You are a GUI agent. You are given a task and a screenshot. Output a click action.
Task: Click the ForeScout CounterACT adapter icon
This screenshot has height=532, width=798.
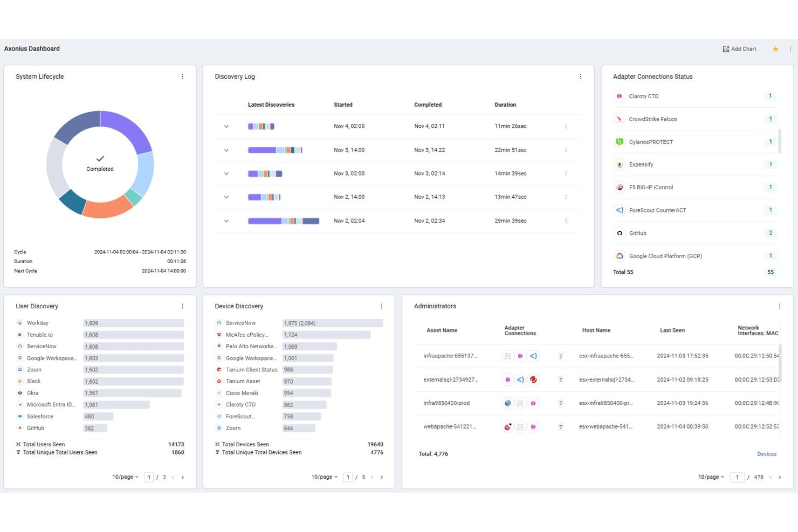(620, 210)
